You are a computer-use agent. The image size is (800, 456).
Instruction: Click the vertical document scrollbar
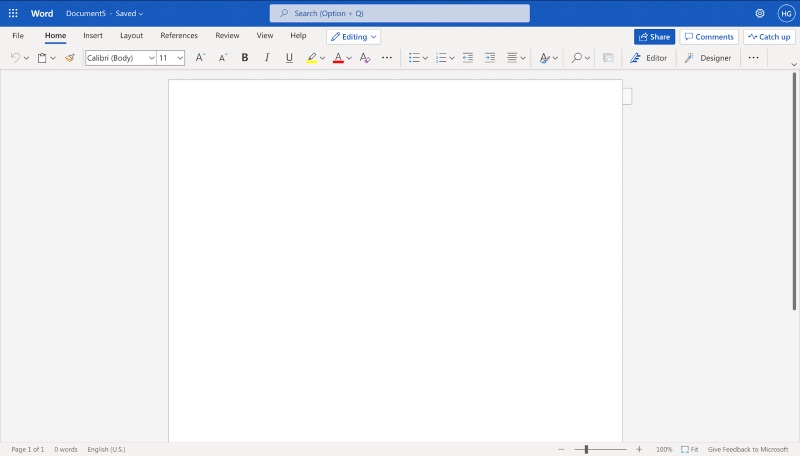coord(794,191)
